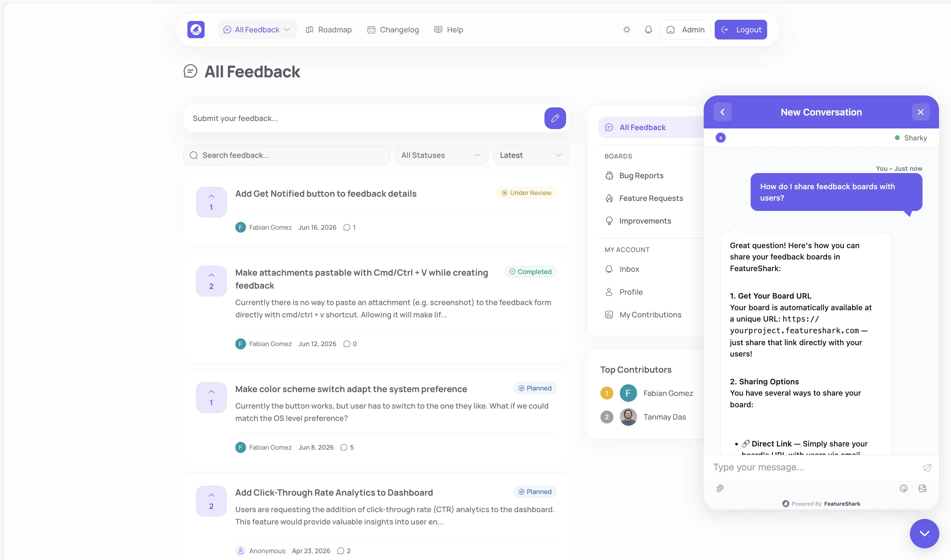This screenshot has height=560, width=951.
Task: Click the S avatar in chat header
Action: 720,138
